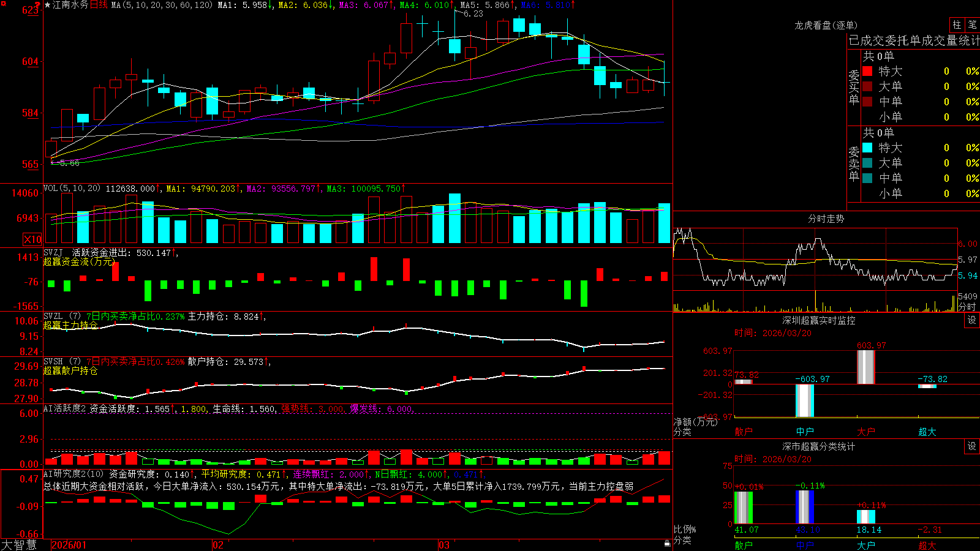
Task: Click the 深圳超赢实时监控 title
Action: pyautogui.click(x=819, y=320)
